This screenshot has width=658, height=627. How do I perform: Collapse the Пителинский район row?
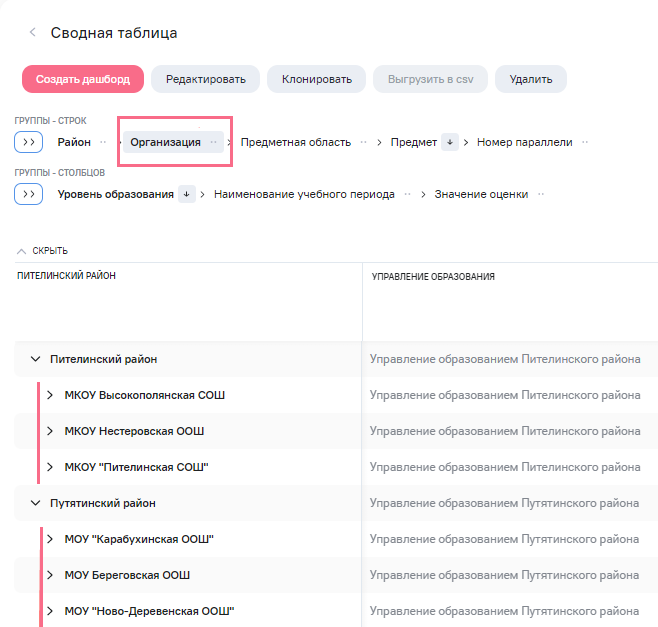click(x=35, y=359)
